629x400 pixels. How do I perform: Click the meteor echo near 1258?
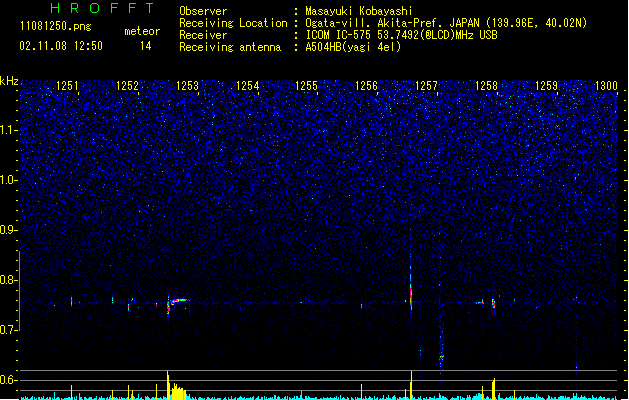point(493,303)
